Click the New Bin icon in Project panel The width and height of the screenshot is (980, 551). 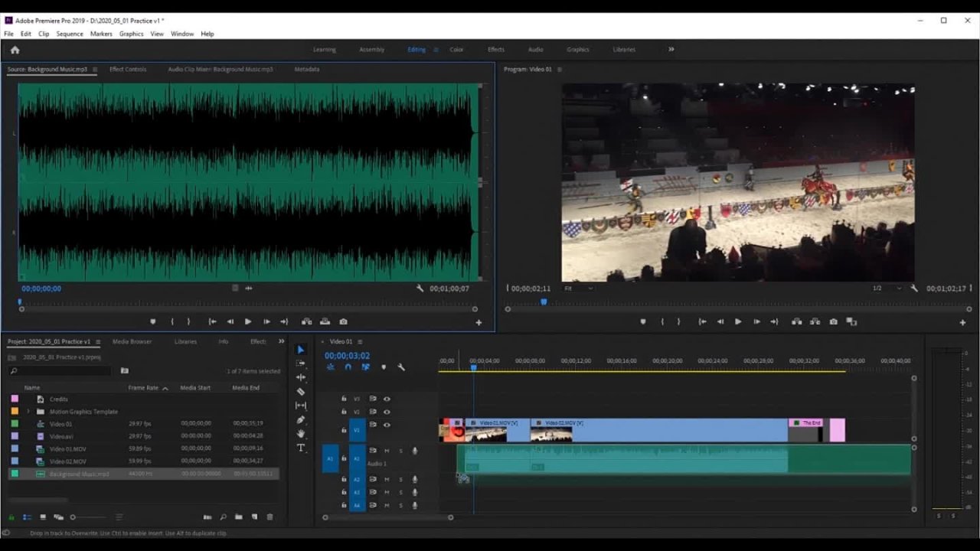(237, 517)
